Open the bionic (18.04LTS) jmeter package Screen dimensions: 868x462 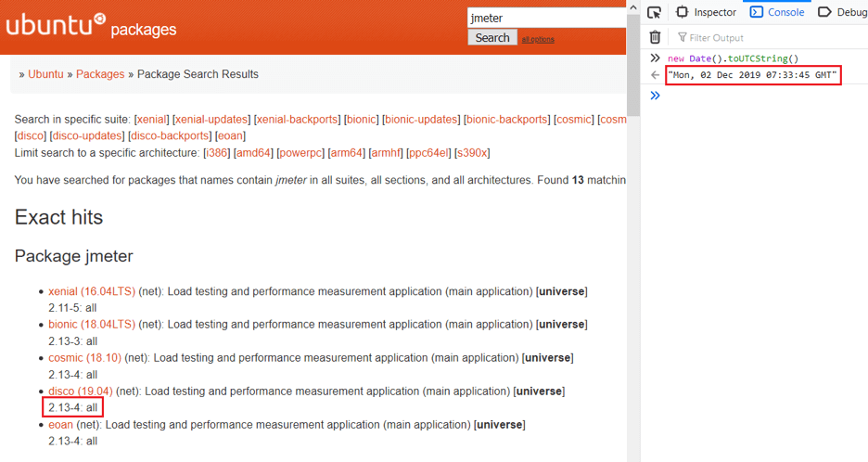pyautogui.click(x=92, y=325)
